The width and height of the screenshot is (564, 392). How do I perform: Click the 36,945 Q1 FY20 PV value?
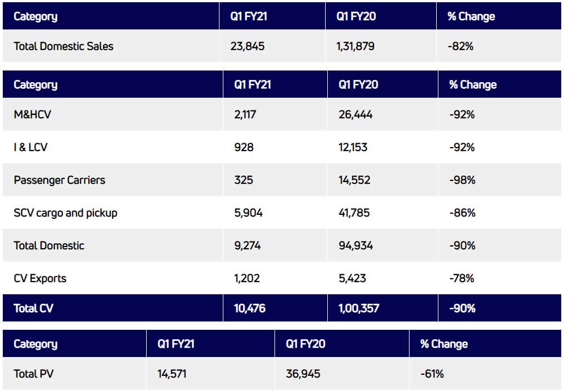tap(304, 374)
